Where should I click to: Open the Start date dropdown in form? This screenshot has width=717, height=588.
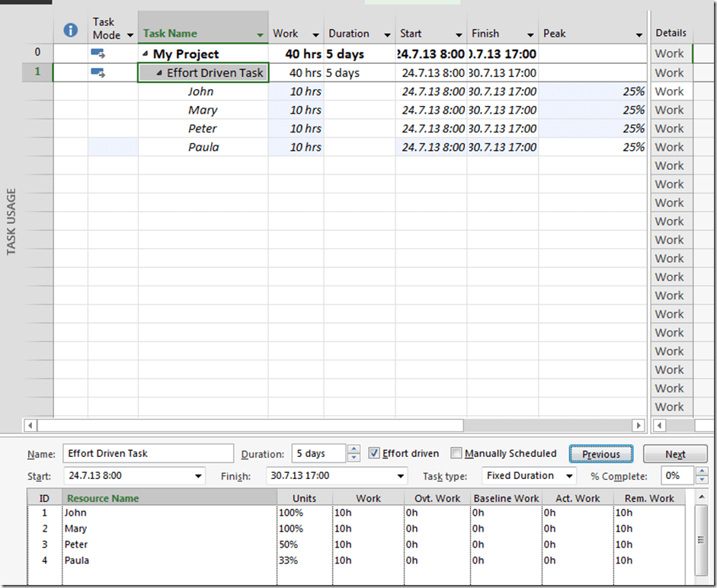click(x=198, y=476)
